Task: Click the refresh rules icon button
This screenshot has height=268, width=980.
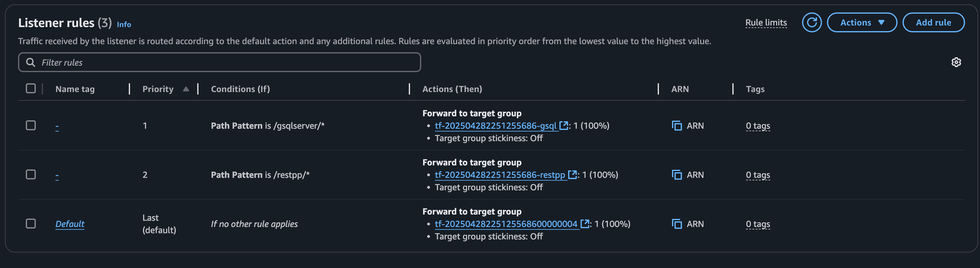Action: pyautogui.click(x=811, y=22)
